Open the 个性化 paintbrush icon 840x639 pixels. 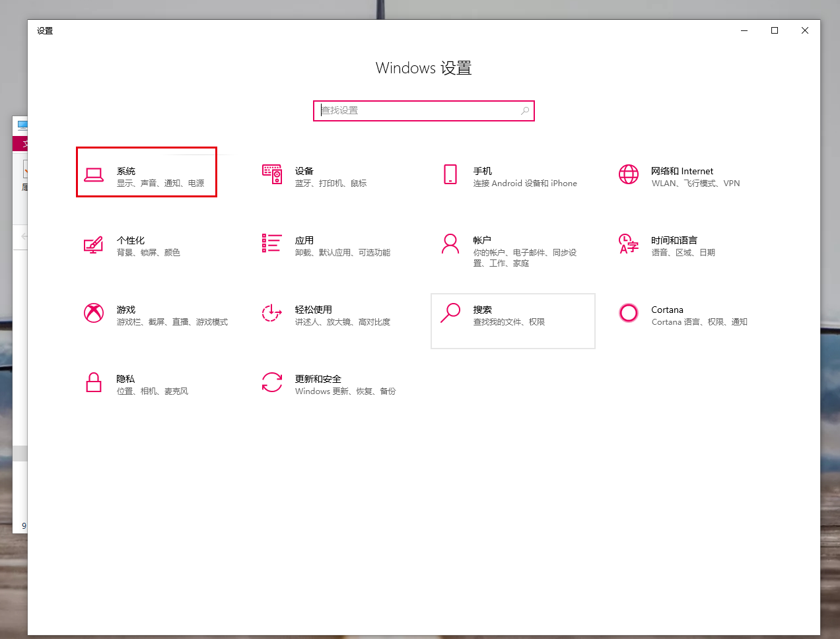(x=94, y=244)
